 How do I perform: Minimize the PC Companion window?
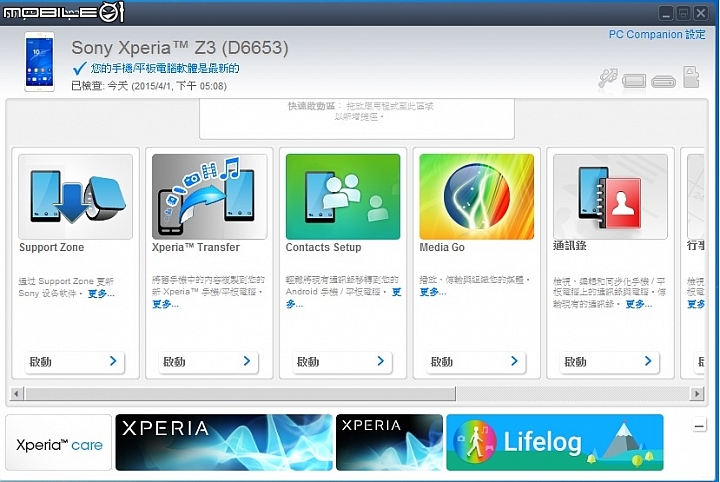coord(666,13)
